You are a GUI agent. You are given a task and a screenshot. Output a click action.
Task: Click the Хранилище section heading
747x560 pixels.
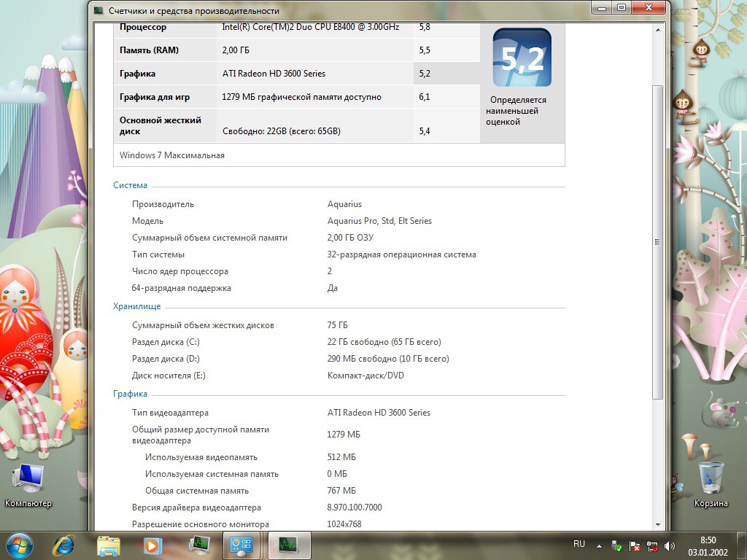coord(136,306)
